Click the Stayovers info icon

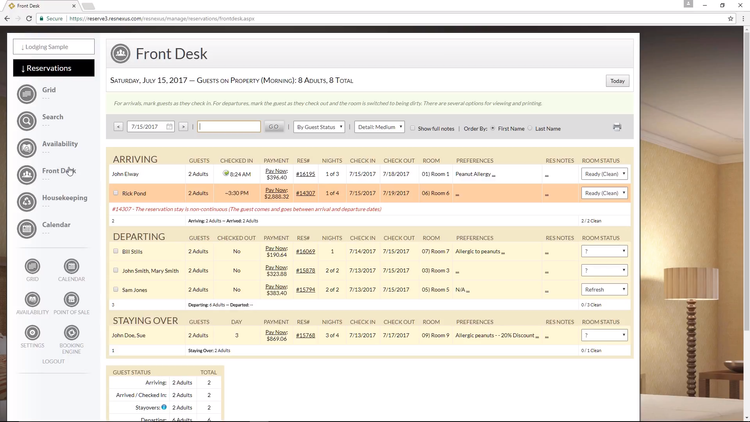tap(164, 407)
